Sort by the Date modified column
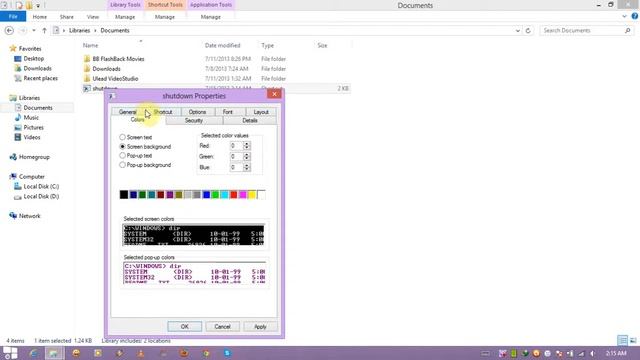 point(222,45)
